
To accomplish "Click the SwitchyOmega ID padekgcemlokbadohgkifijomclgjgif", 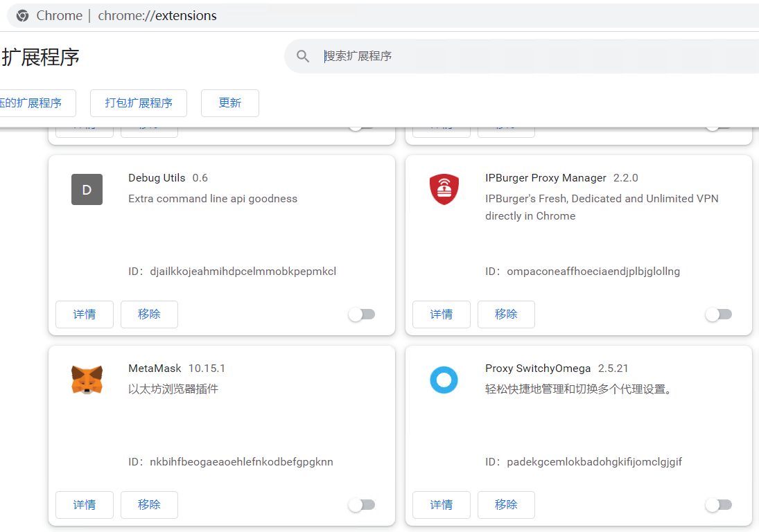I will [x=595, y=462].
